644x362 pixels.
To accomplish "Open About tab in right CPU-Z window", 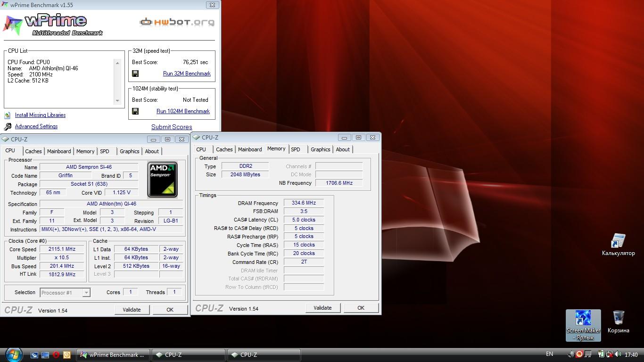I will pos(343,149).
